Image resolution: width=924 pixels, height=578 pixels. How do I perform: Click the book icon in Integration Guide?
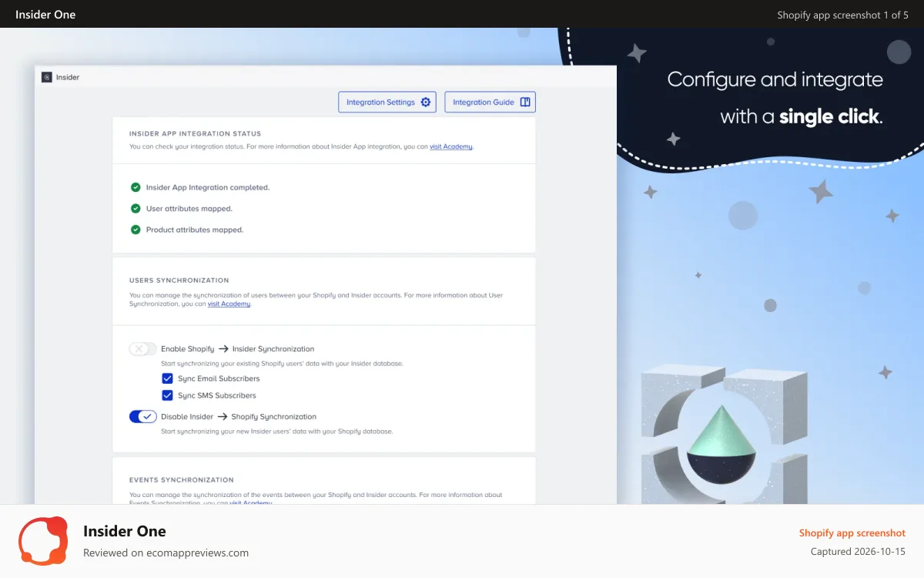pyautogui.click(x=525, y=102)
